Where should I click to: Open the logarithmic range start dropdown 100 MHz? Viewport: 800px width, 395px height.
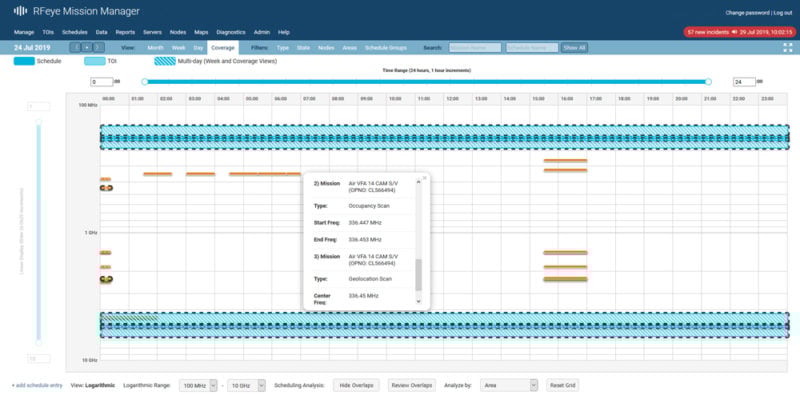(198, 385)
